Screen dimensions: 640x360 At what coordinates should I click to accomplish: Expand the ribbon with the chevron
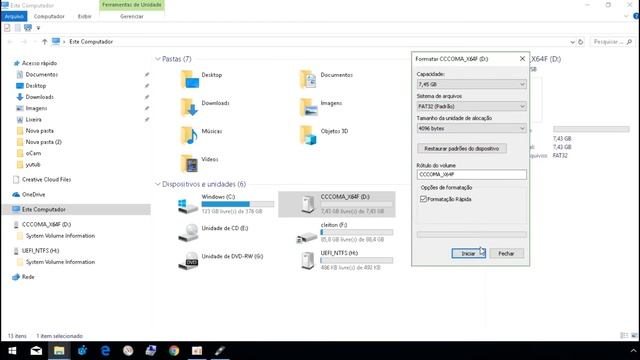click(627, 16)
